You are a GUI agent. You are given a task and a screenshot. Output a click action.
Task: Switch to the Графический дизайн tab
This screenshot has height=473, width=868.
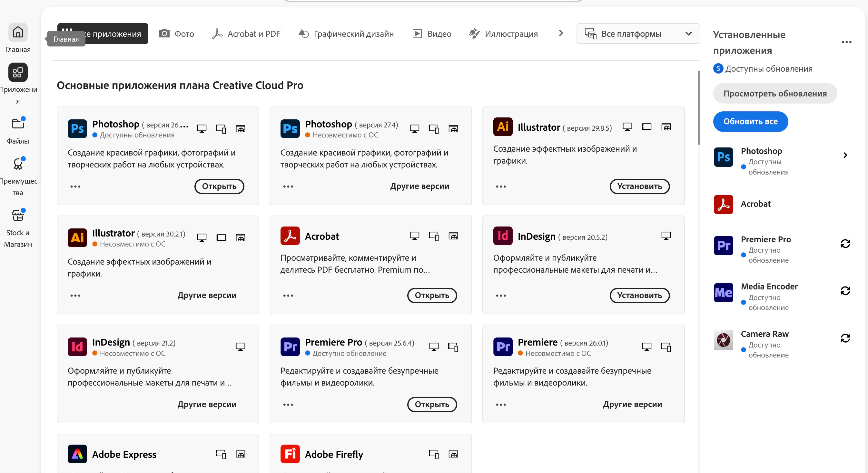[346, 34]
